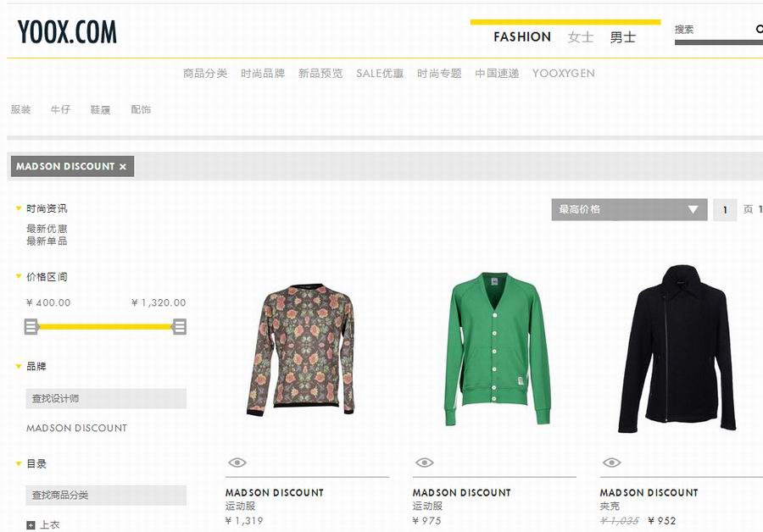Click the ¥ 1,319 price text

(x=244, y=521)
